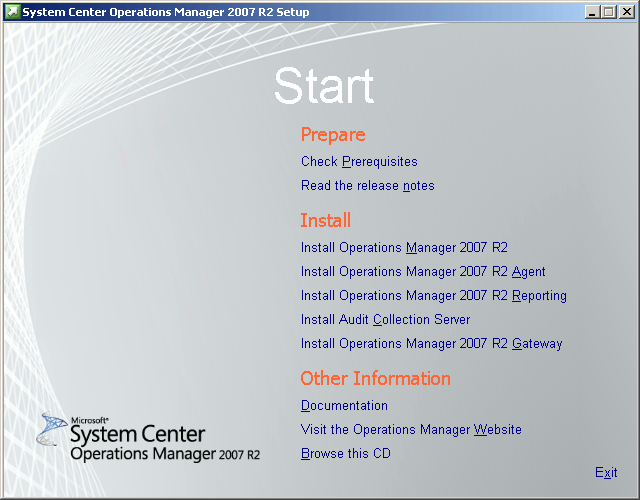
Task: Close the Setup window
Action: click(x=626, y=12)
